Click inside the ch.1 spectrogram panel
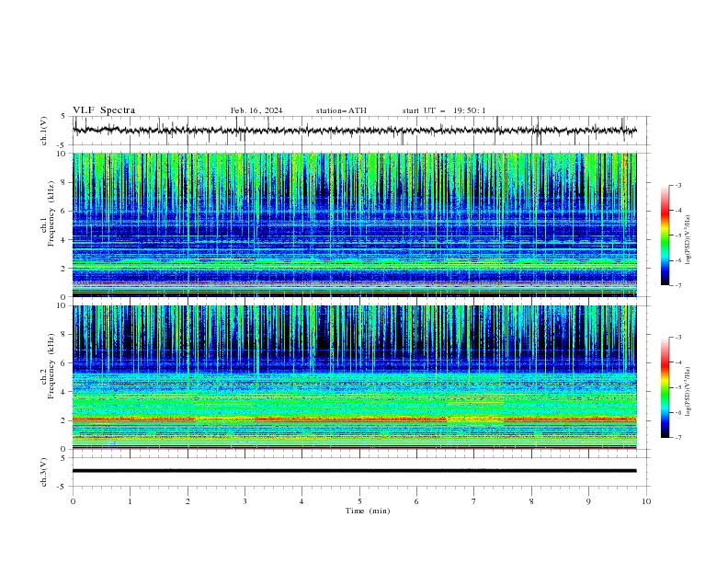The height and width of the screenshot is (563, 728). point(354,224)
